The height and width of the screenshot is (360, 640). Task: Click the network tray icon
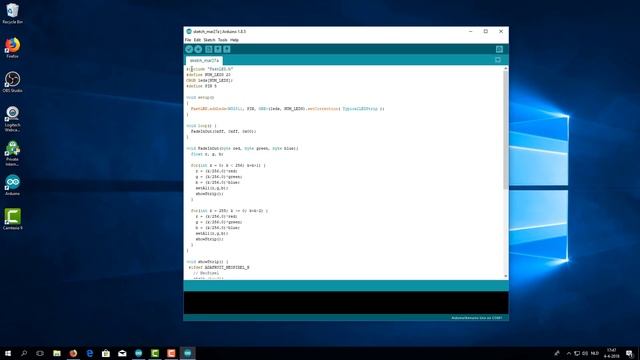coord(577,353)
